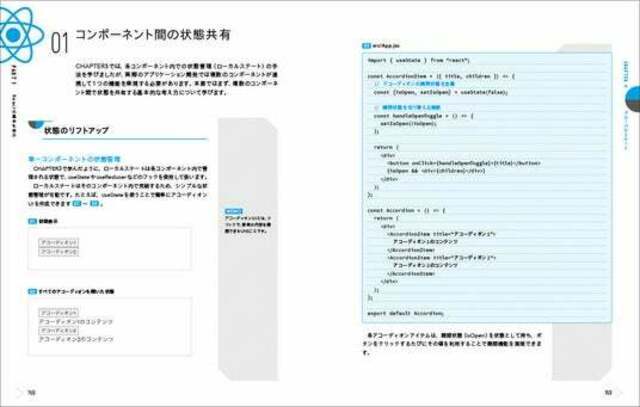
Task: Click the blue subheading 単一コンポーネントの状態管理
Action: [74, 159]
